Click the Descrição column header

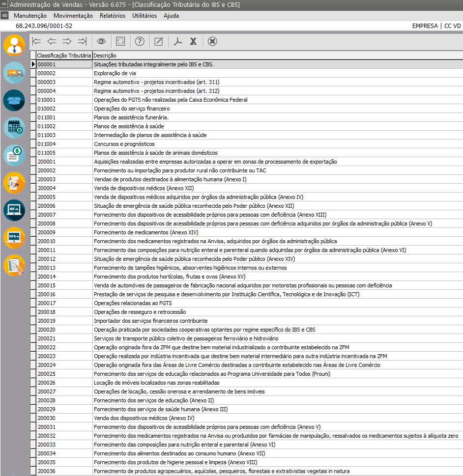tap(105, 56)
